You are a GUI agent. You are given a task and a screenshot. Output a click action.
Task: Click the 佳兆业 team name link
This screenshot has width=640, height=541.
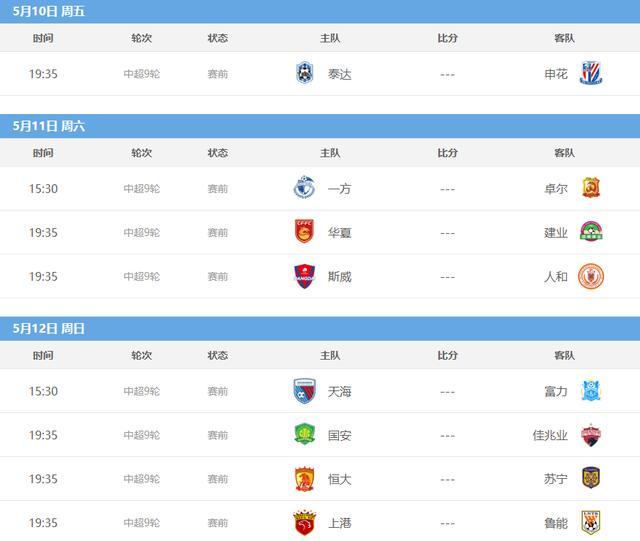tap(550, 435)
